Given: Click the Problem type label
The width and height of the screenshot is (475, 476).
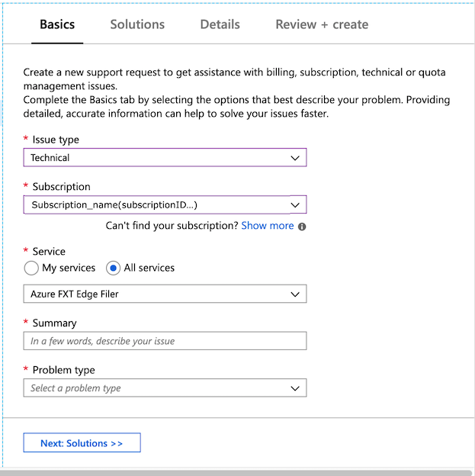Looking at the screenshot, I should click(64, 370).
